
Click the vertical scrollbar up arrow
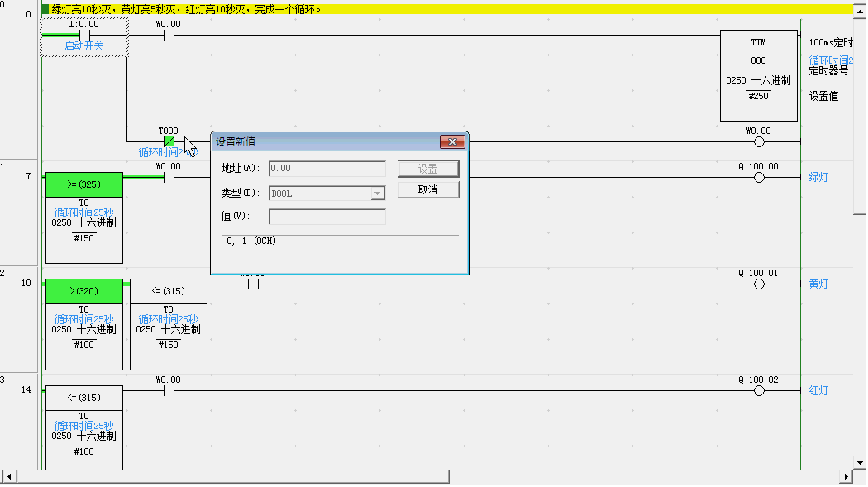click(860, 11)
